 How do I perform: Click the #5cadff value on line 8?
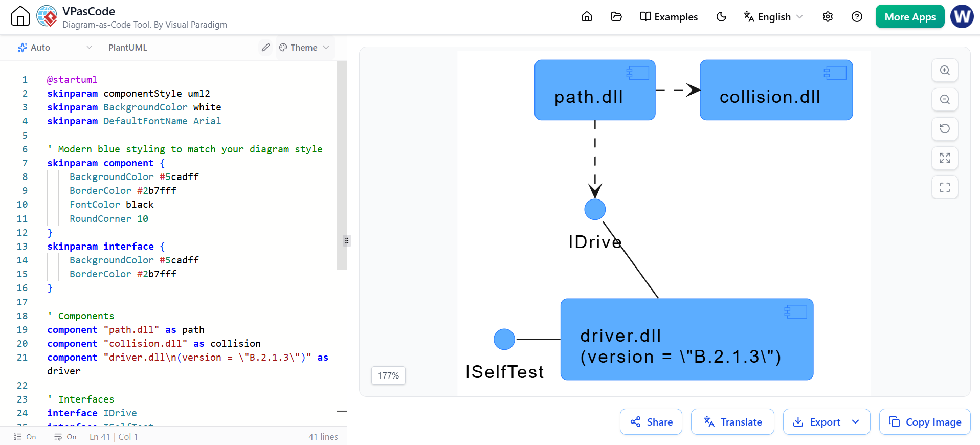click(x=179, y=176)
